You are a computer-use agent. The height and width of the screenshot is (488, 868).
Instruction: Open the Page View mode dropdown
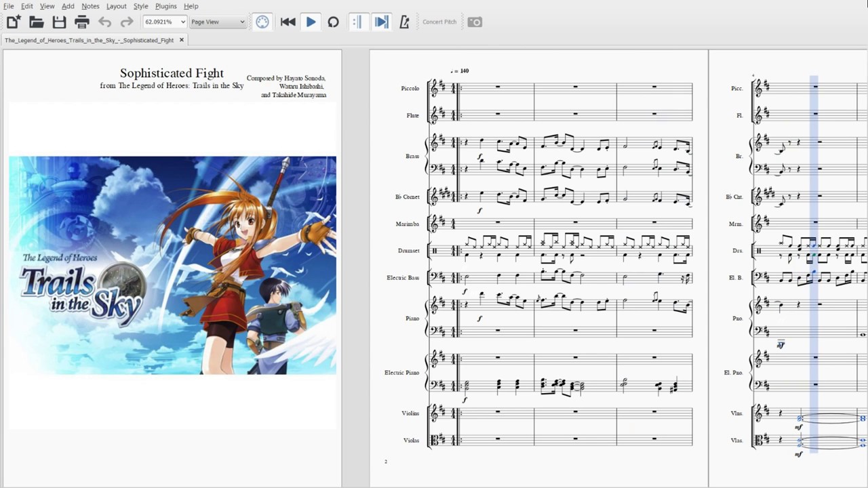point(217,22)
